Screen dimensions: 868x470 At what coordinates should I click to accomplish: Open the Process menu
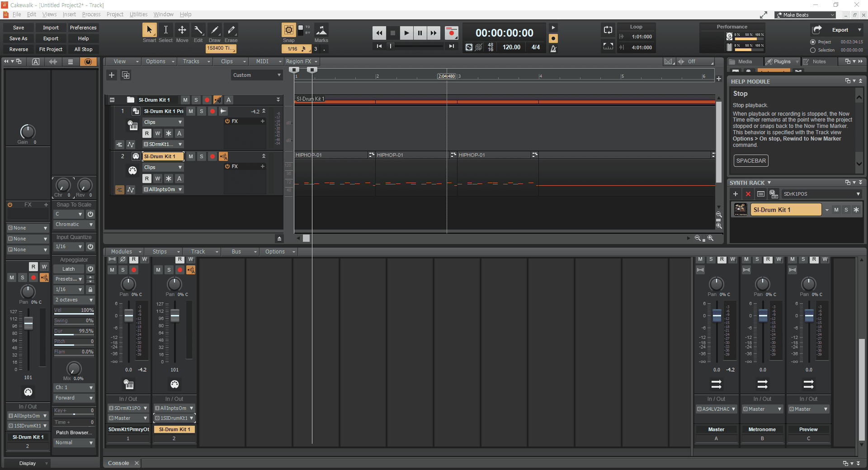[91, 14]
